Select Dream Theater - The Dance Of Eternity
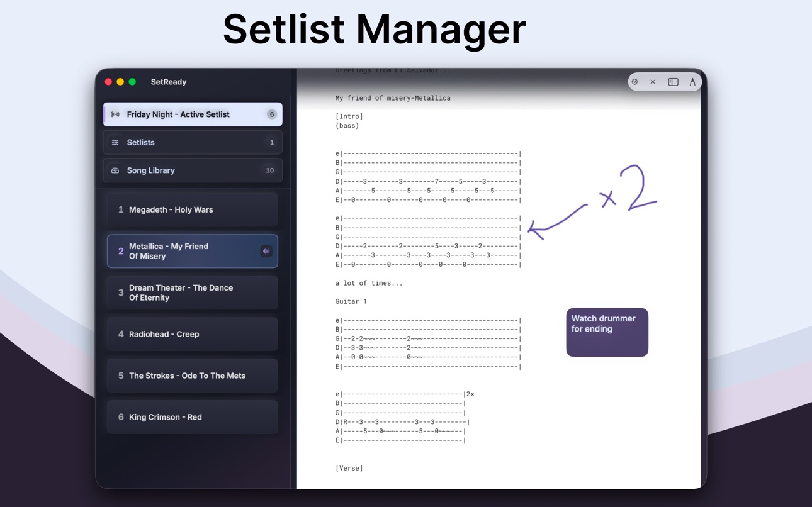The height and width of the screenshot is (507, 812). [x=193, y=292]
